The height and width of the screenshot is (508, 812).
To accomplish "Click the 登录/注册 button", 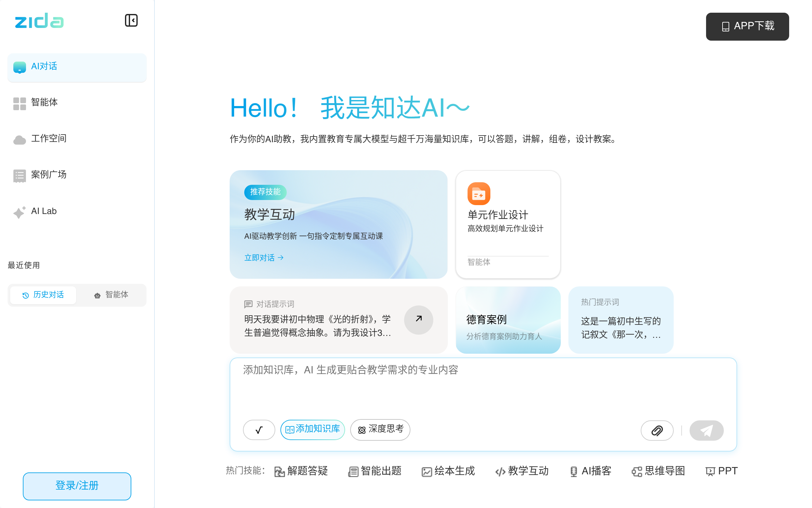I will pos(77,486).
